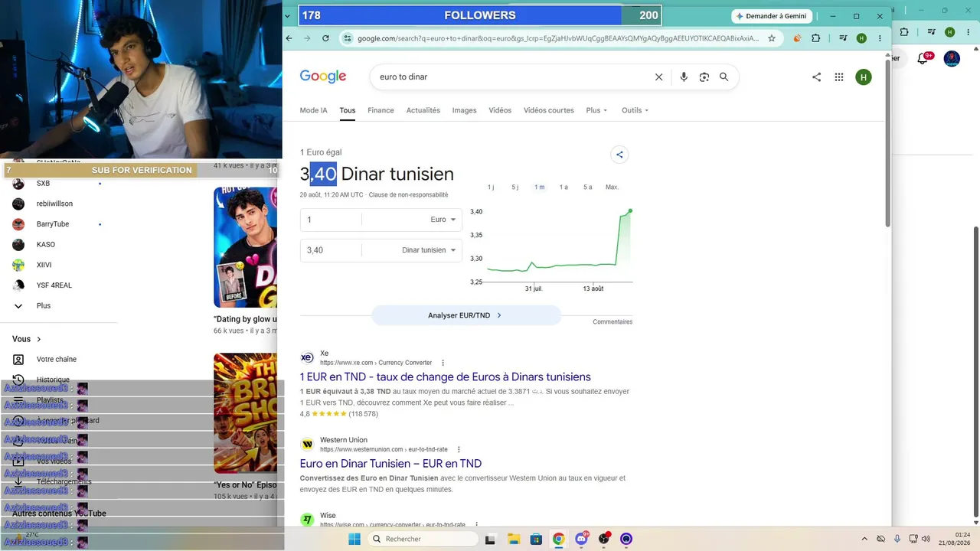Open Task View on the taskbar
Image resolution: width=980 pixels, height=551 pixels.
pos(490,539)
